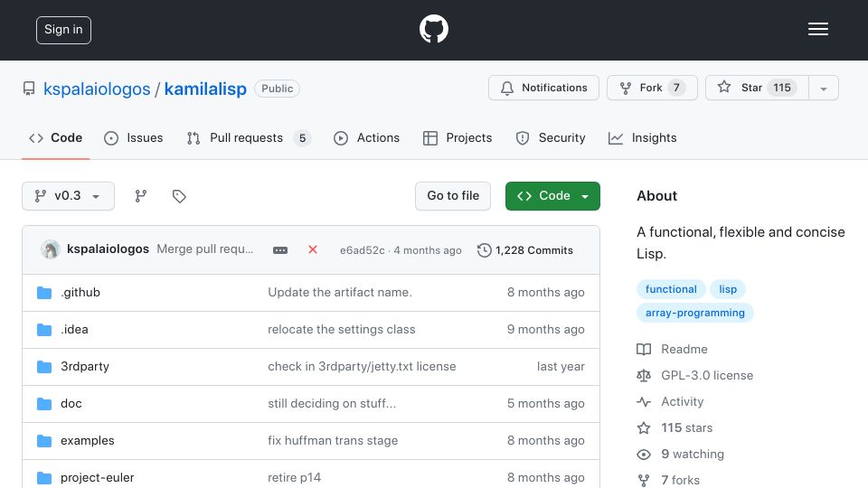Open the Pull requests tab
Screen dimensions: 868x488
[249, 137]
